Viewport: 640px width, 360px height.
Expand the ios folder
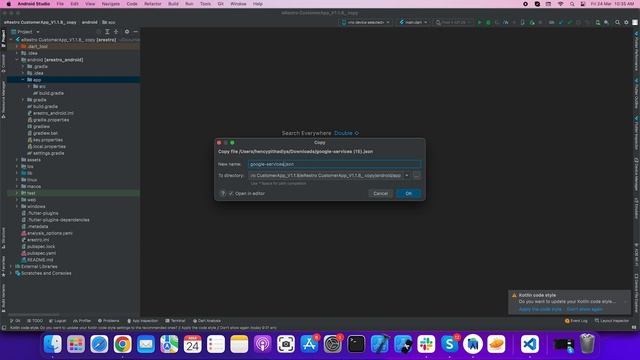pyautogui.click(x=17, y=167)
